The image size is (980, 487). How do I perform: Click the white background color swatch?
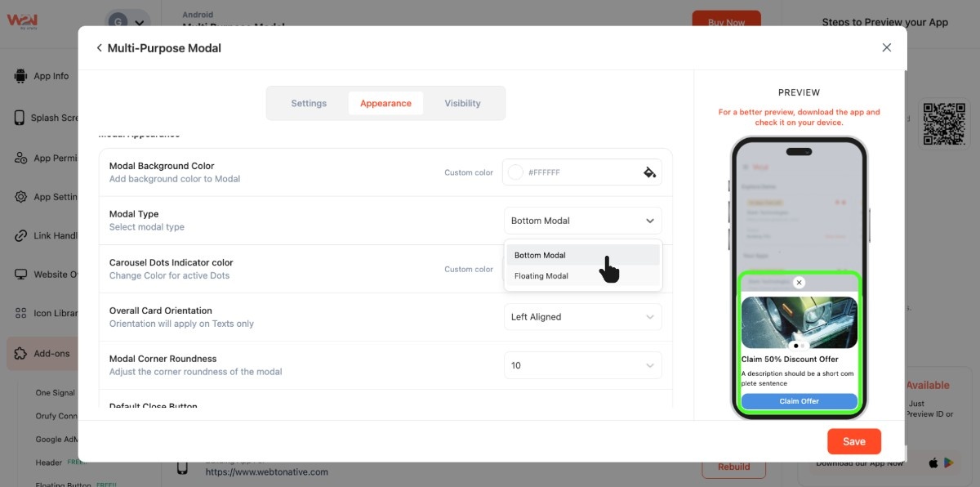[x=515, y=172]
